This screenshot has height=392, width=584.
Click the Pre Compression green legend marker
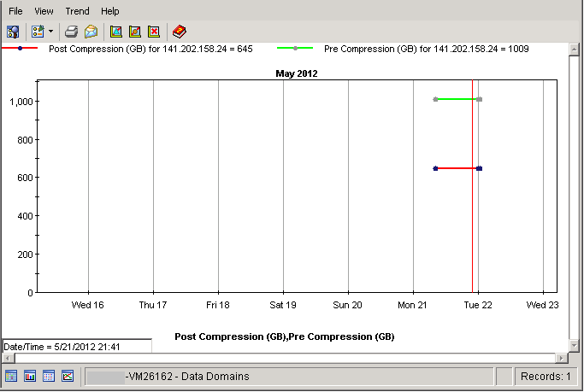295,49
